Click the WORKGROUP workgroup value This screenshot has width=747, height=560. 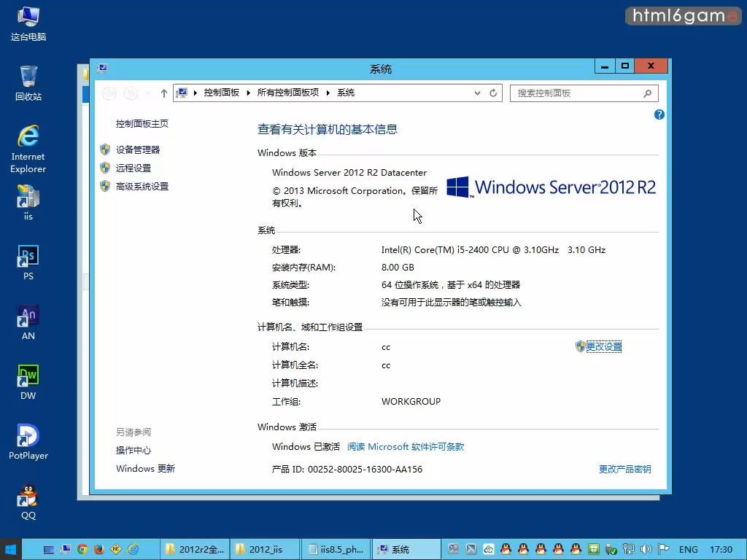click(x=411, y=402)
